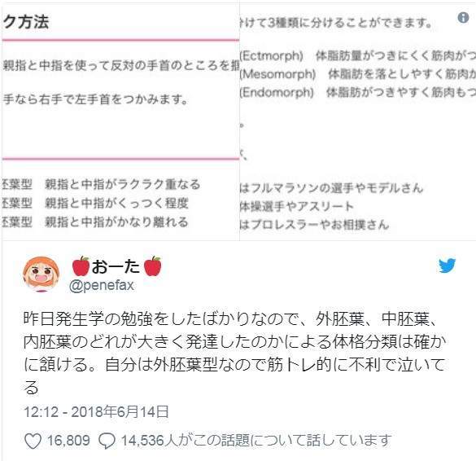Open the tweet timestamp 12:12 - 2018年6月14日

[x=96, y=412]
